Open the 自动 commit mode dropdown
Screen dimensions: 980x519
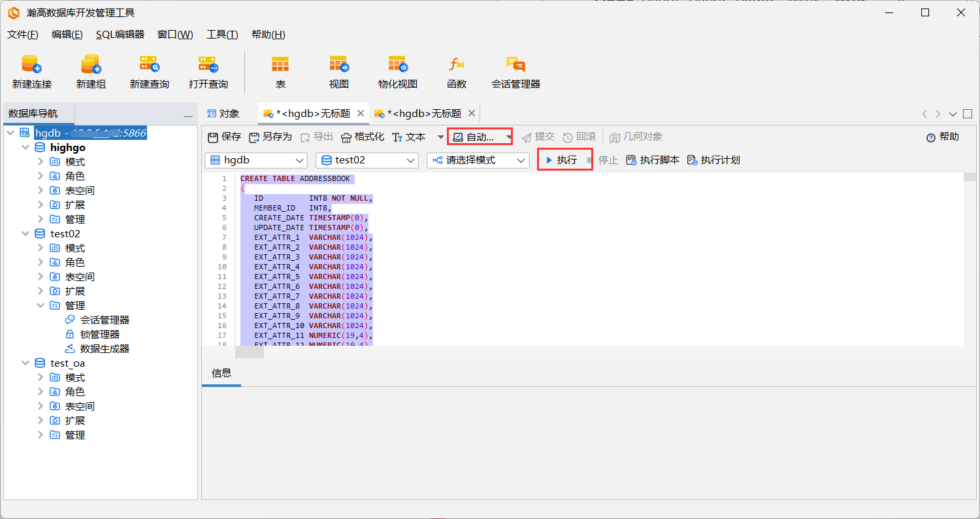click(480, 137)
